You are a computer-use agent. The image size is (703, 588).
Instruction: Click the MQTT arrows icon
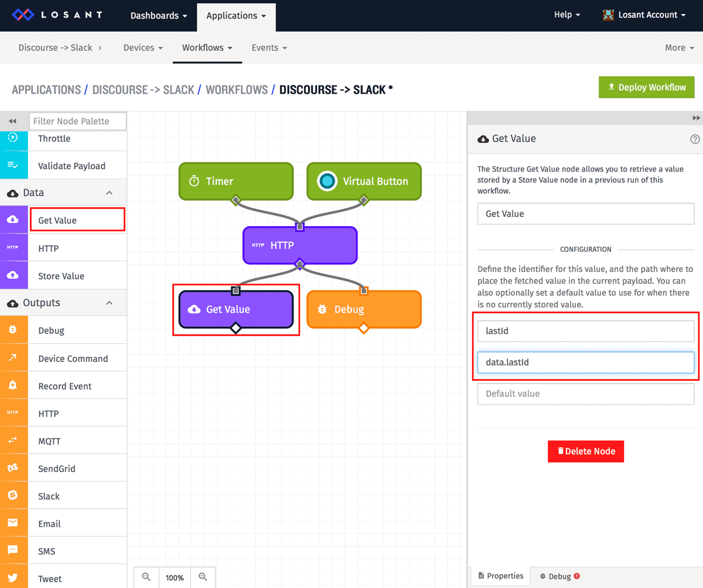pos(13,441)
